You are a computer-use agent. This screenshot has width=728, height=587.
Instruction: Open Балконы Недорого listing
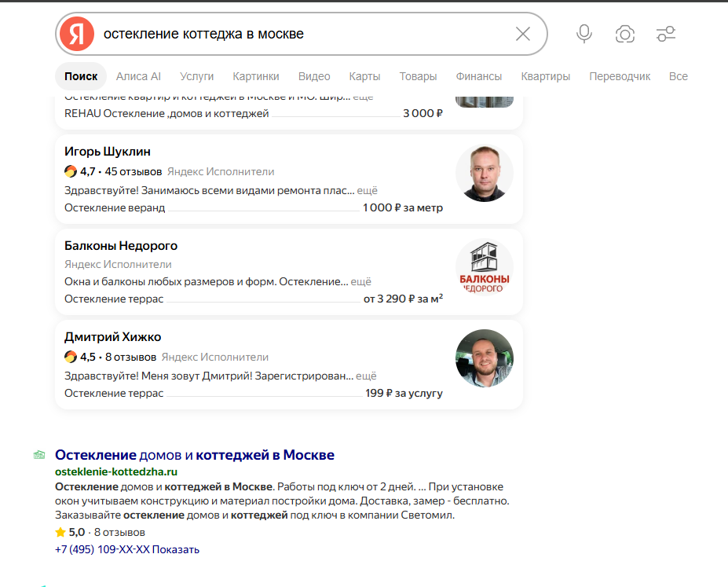121,246
